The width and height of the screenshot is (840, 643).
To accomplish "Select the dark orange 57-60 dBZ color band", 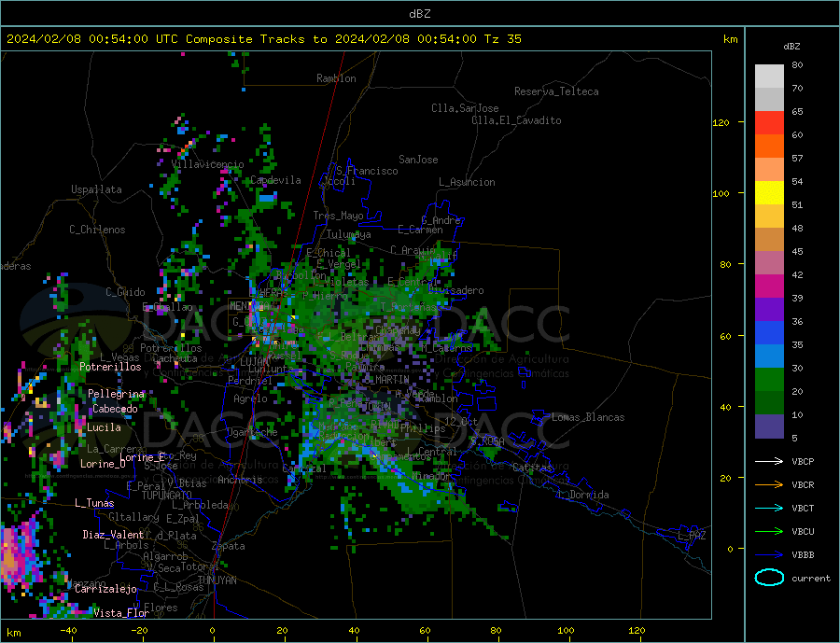I will [x=769, y=147].
